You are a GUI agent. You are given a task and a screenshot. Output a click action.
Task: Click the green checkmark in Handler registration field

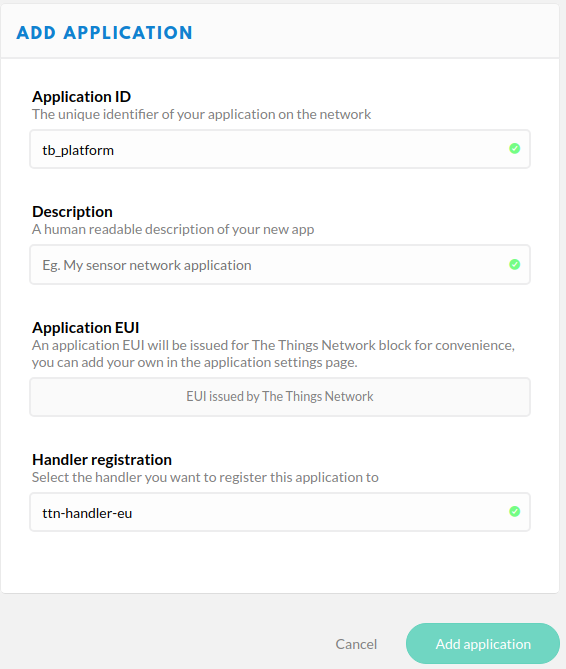point(514,511)
